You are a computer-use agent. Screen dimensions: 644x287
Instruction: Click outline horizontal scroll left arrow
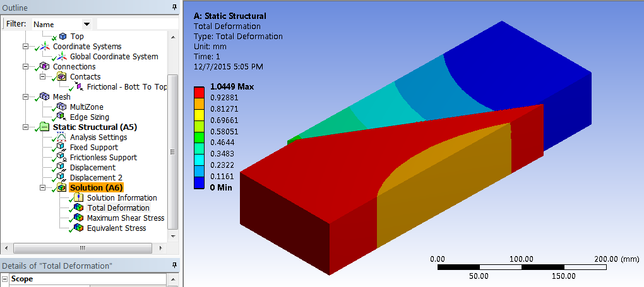(6, 248)
